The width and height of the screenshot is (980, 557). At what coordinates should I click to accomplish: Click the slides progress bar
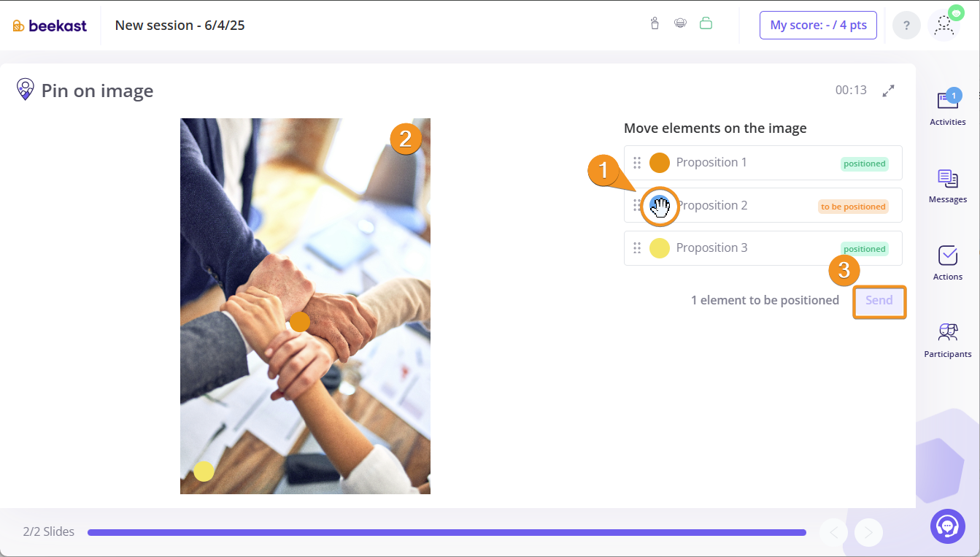click(447, 532)
